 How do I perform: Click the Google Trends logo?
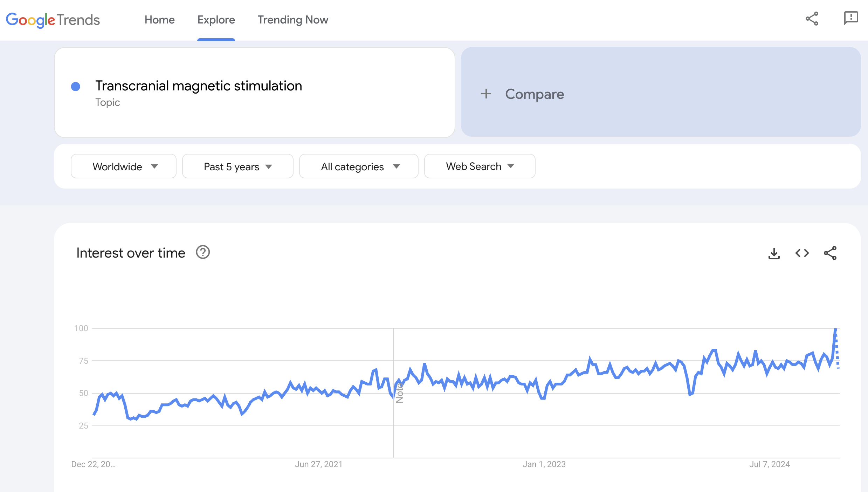pos(53,20)
